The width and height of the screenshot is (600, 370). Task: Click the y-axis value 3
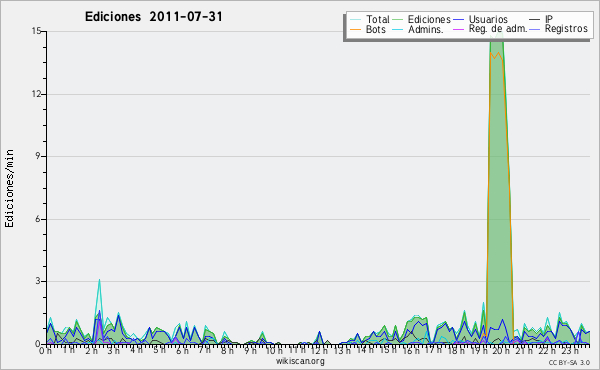click(x=38, y=281)
